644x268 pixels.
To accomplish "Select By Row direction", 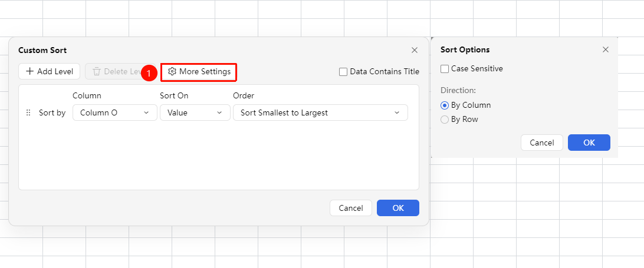I will pyautogui.click(x=445, y=120).
